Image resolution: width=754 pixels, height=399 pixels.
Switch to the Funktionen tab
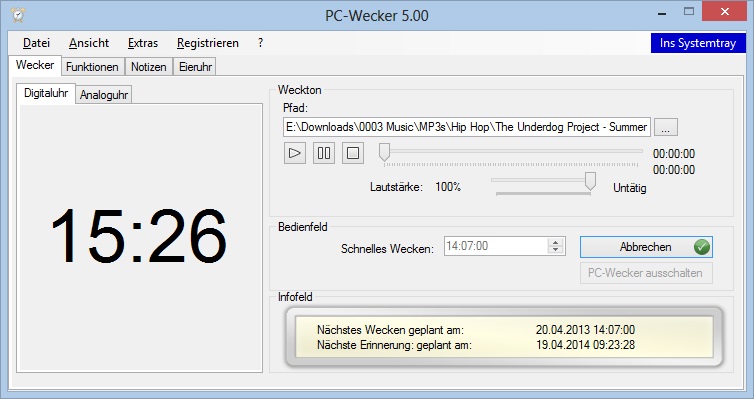tap(92, 67)
